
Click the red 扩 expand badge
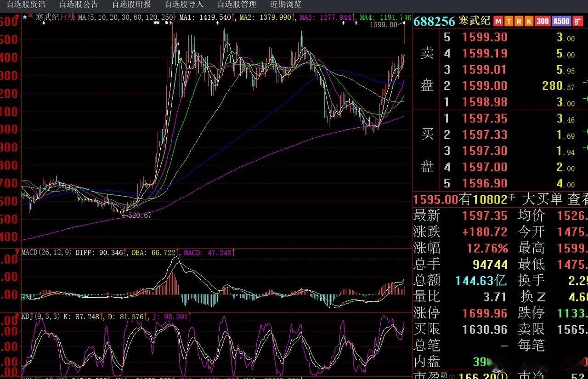pyautogui.click(x=577, y=21)
